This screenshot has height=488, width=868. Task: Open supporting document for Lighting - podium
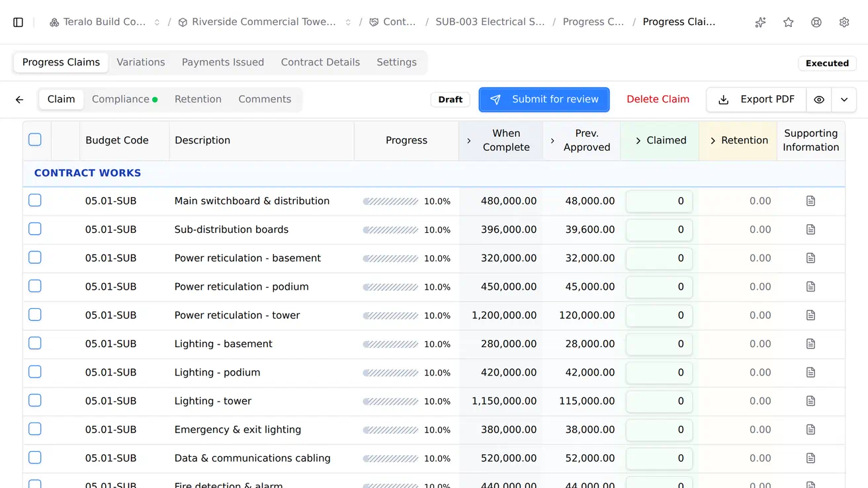click(811, 372)
